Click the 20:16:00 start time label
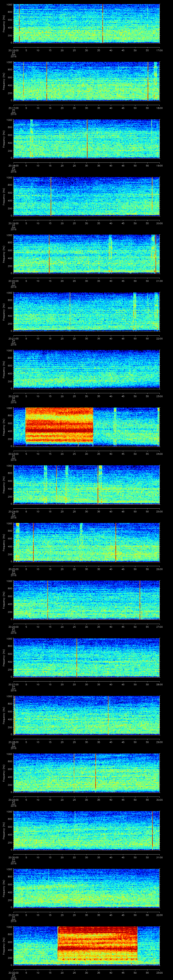The image size is (173, 980). pyautogui.click(x=13, y=50)
